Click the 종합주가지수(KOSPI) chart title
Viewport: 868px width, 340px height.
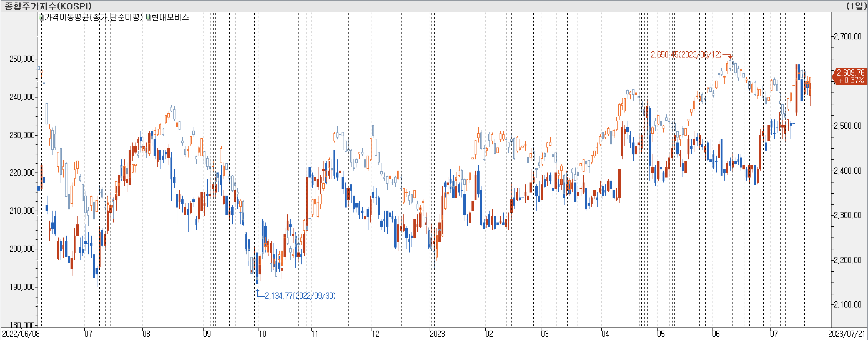[x=48, y=6]
